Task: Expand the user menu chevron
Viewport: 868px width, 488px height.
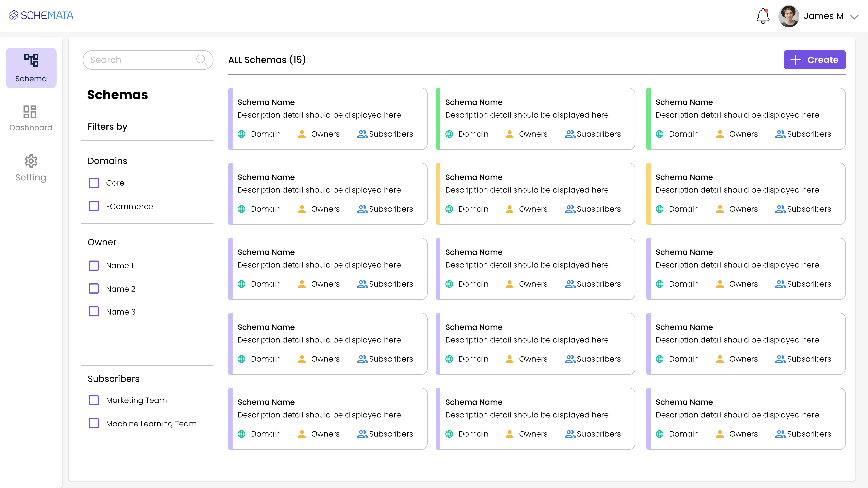Action: pos(854,17)
